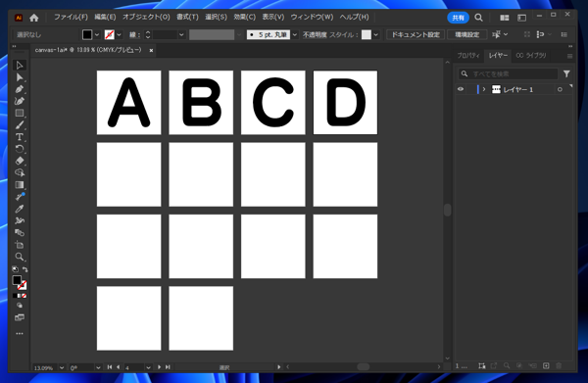Open stroke weight dropdown
This screenshot has height=383, width=588.
181,35
